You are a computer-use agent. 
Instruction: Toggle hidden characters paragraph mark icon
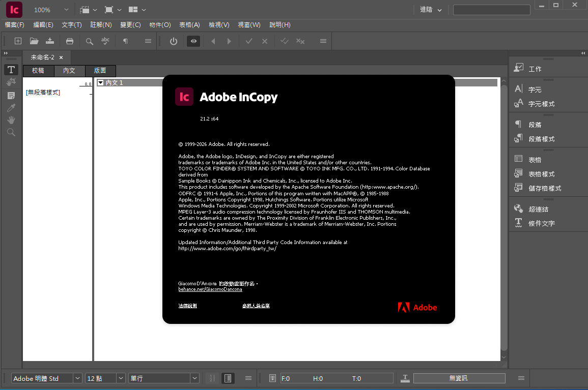[125, 41]
